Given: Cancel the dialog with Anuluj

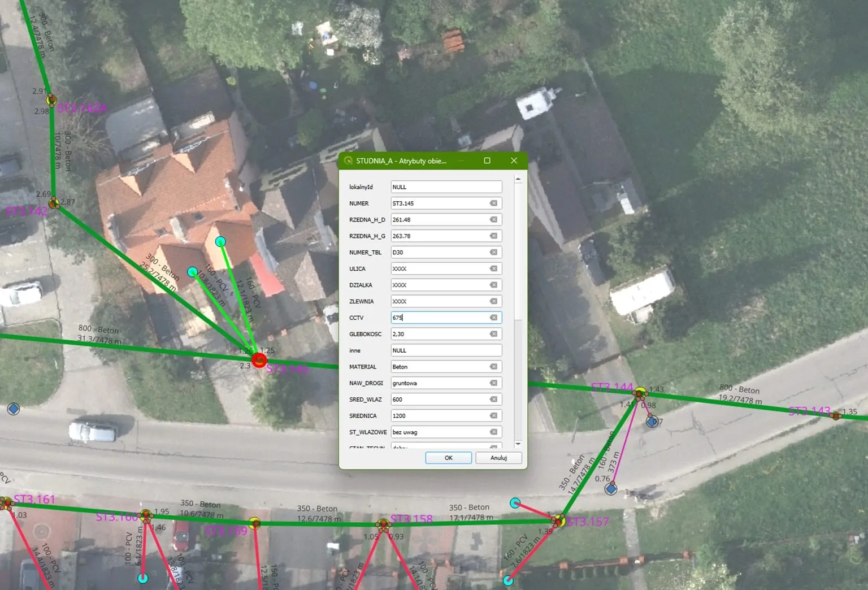Looking at the screenshot, I should click(x=498, y=458).
